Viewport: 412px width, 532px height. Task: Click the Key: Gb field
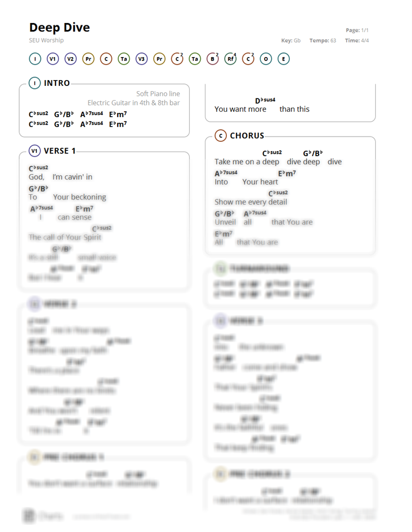coord(291,41)
